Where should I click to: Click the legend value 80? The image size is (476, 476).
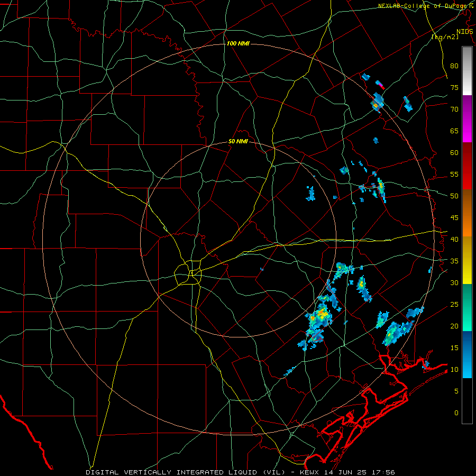pos(454,66)
